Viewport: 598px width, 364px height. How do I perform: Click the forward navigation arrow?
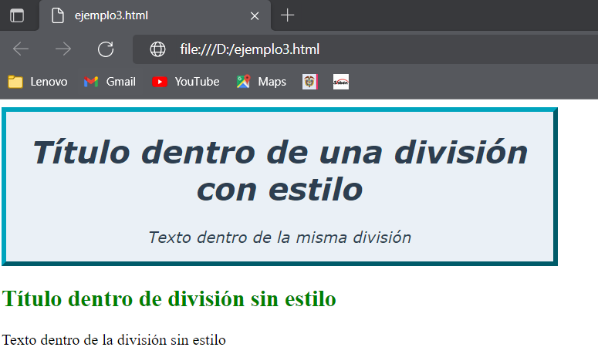(63, 49)
